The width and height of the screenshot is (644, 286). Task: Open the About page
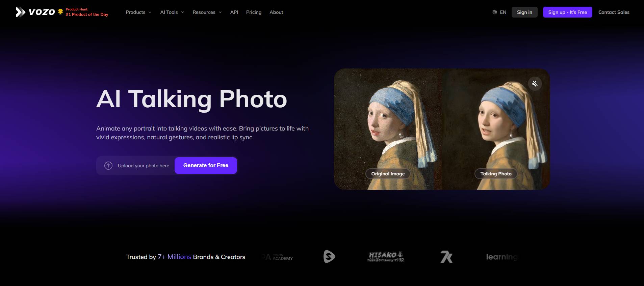tap(276, 12)
